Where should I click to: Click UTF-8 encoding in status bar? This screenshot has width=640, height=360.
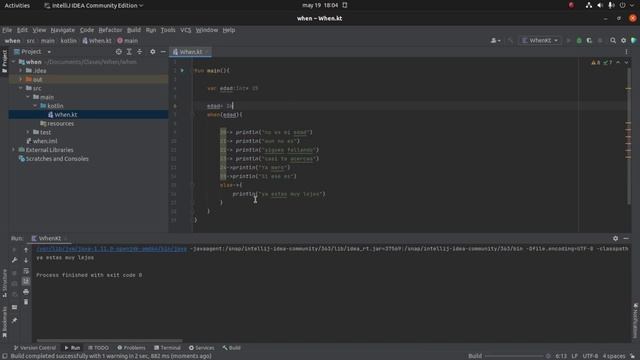590,356
